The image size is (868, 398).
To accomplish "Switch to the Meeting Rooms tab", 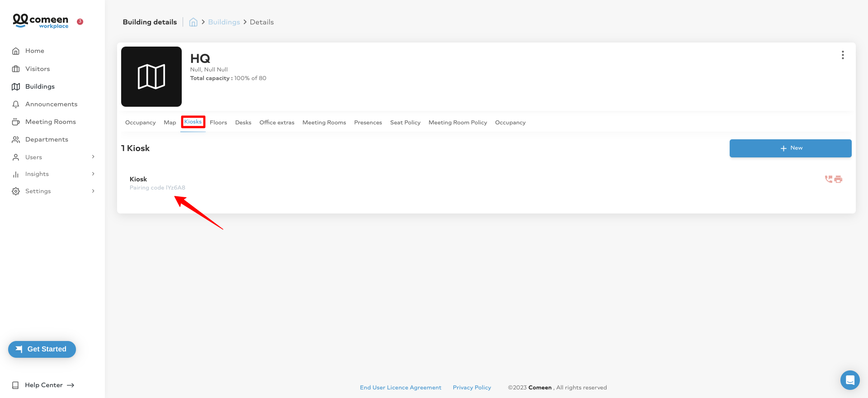I will tap(324, 123).
